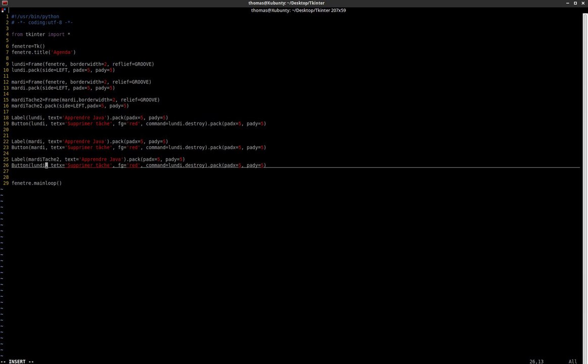Viewport: 588px width, 364px height.
Task: Click the 'Label(mardiTache2, text=' line
Action: pyautogui.click(x=98, y=159)
